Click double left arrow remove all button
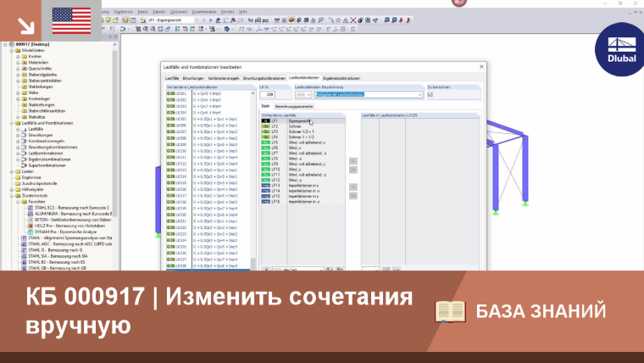 [353, 196]
